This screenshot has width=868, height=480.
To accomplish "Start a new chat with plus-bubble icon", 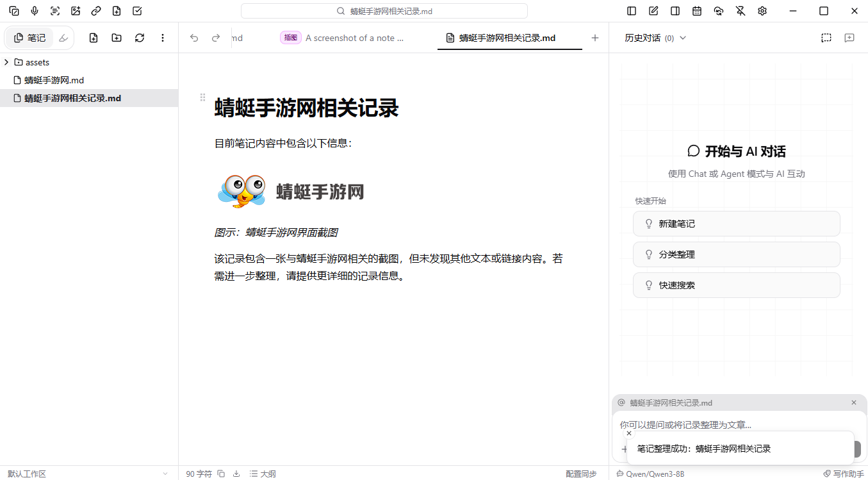I will (849, 38).
